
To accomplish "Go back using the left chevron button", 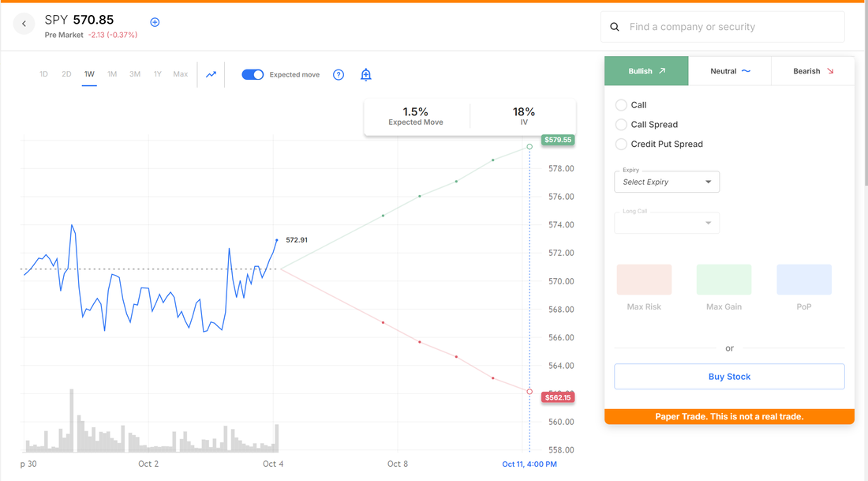I will 24,24.
